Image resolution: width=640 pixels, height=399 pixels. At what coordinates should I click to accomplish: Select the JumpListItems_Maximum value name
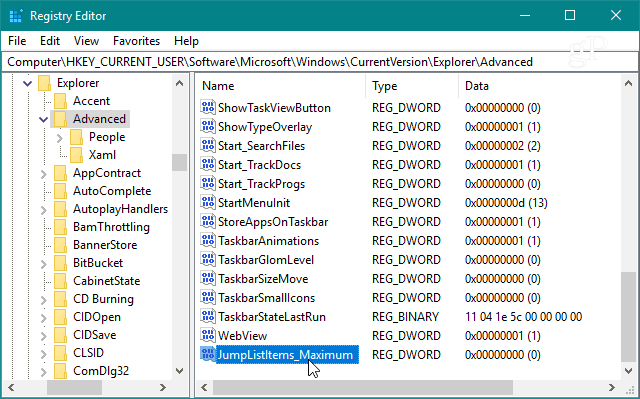click(x=287, y=355)
